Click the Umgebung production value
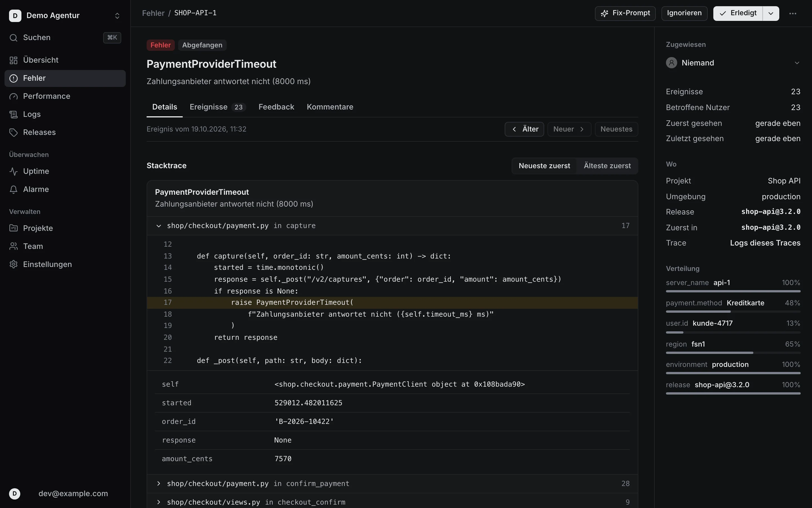 coord(781,197)
